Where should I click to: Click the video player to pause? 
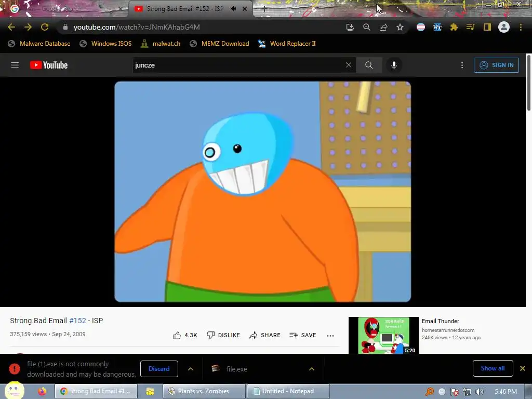(x=262, y=192)
